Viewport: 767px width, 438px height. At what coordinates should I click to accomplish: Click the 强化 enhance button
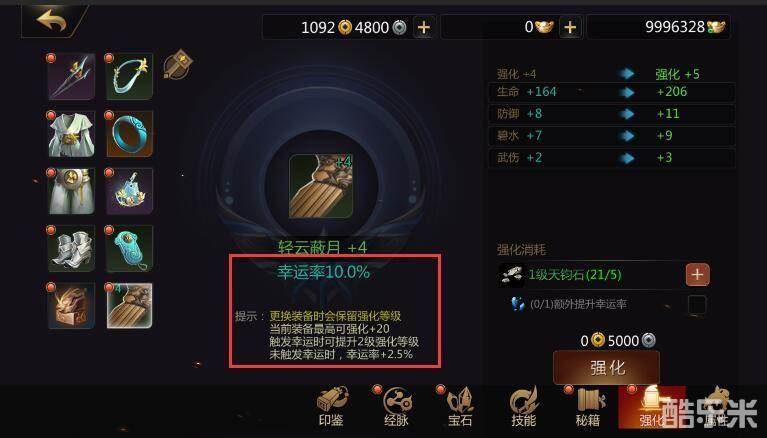tap(607, 368)
